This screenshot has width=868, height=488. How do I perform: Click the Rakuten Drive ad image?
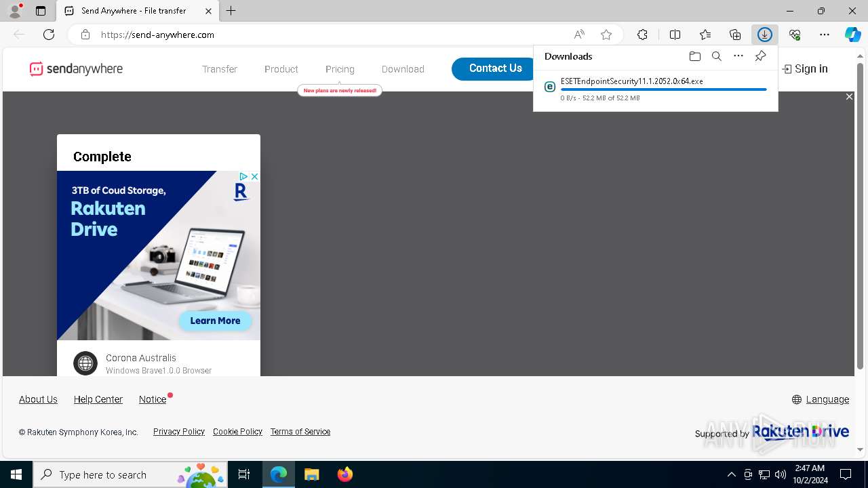pos(159,256)
